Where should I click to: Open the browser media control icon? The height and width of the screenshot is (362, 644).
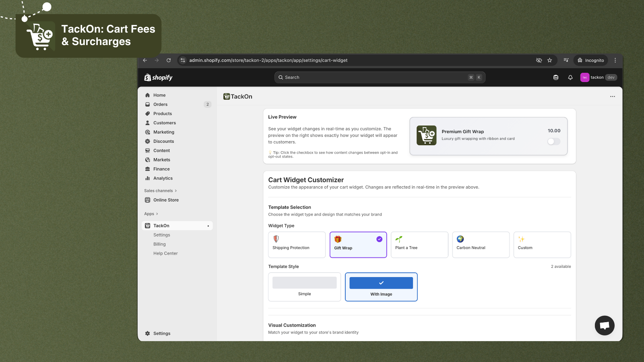[566, 60]
